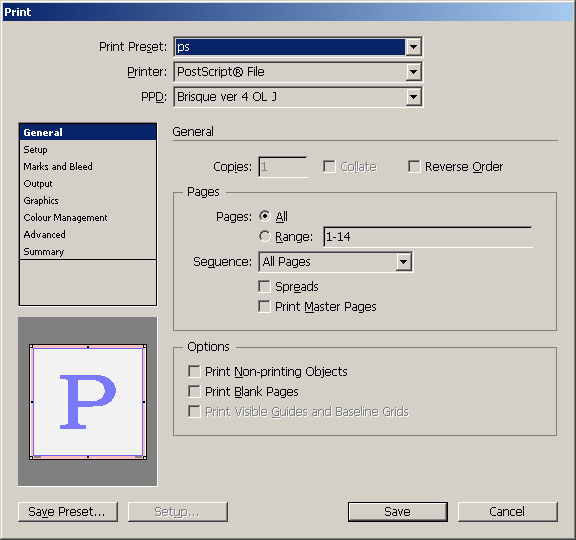Tick the Print Blank Pages checkbox
This screenshot has width=576, height=540.
194,391
